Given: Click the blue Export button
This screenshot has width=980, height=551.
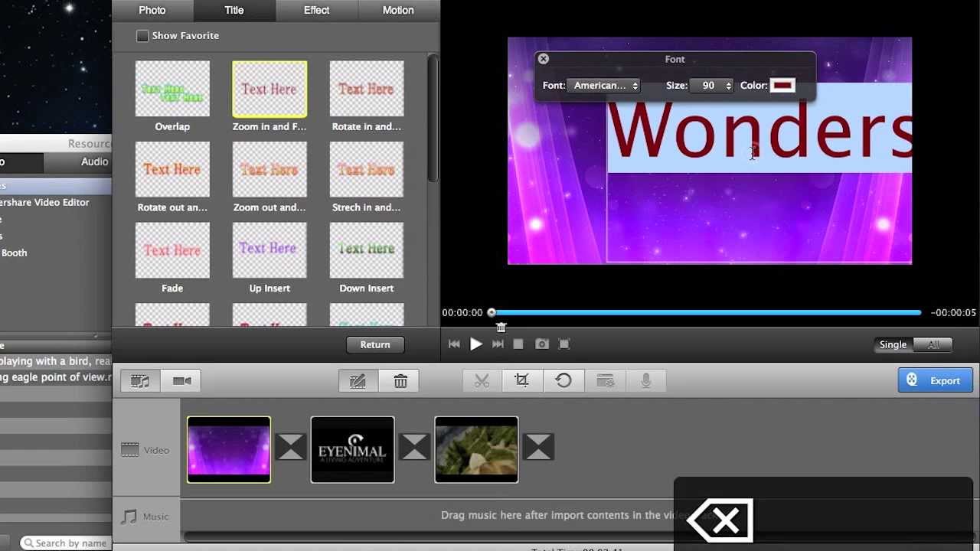Looking at the screenshot, I should pyautogui.click(x=935, y=380).
